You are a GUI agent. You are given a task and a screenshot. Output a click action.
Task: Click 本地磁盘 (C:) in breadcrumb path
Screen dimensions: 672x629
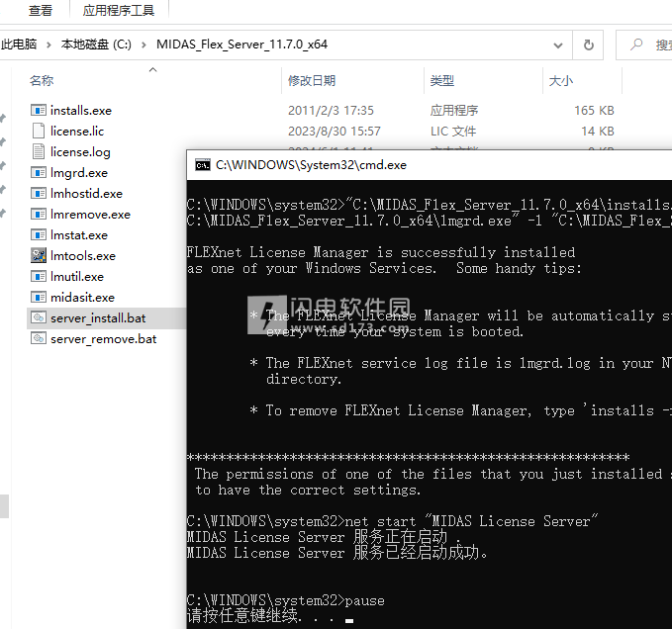pyautogui.click(x=95, y=45)
